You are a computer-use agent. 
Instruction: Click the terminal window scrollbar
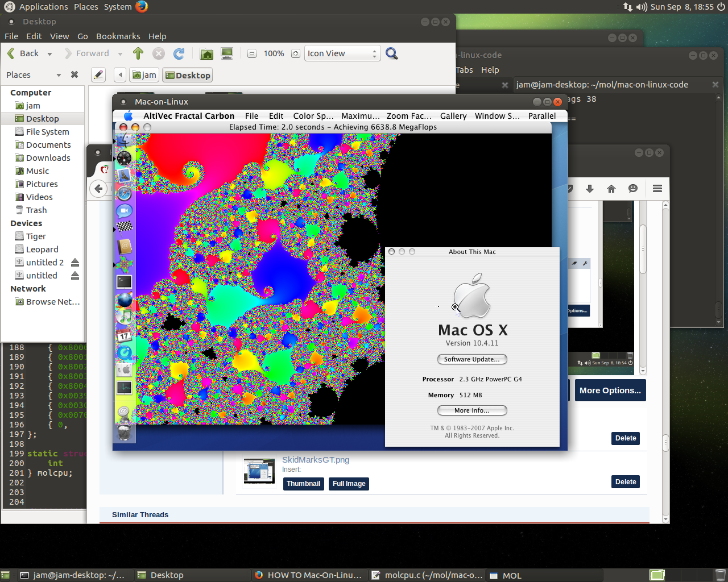tap(719, 210)
